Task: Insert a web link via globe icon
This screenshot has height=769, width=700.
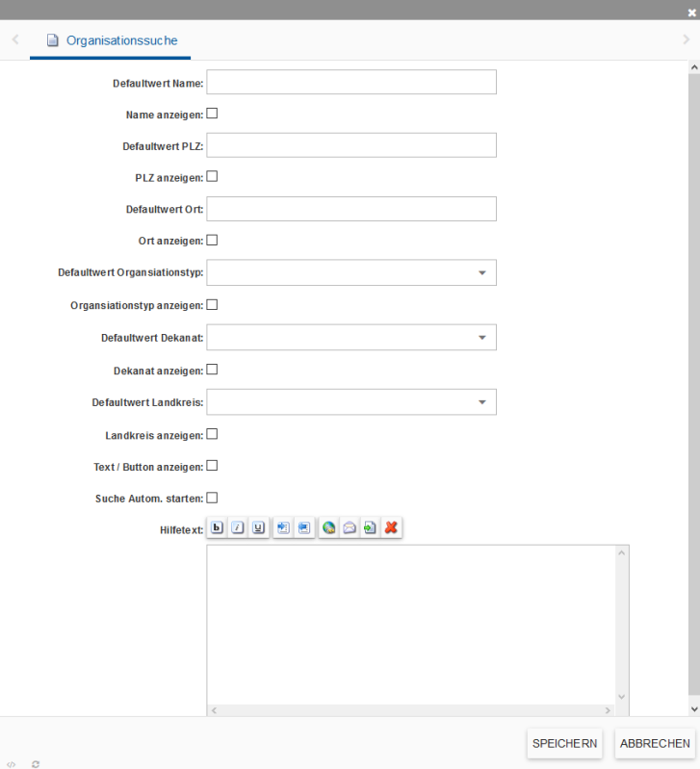Action: [x=329, y=527]
